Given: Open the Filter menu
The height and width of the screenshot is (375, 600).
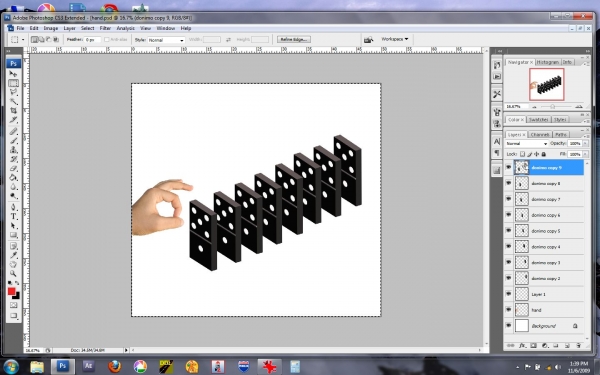Looking at the screenshot, I should (105, 28).
